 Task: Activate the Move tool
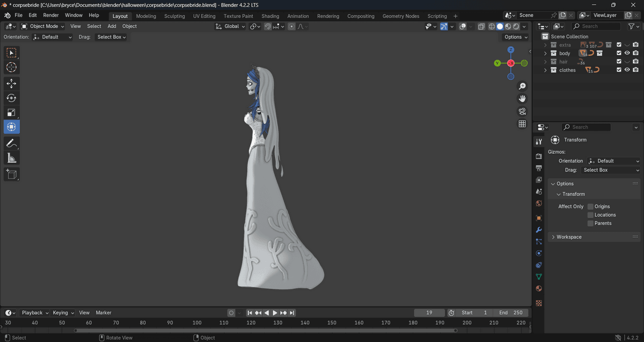point(11,84)
